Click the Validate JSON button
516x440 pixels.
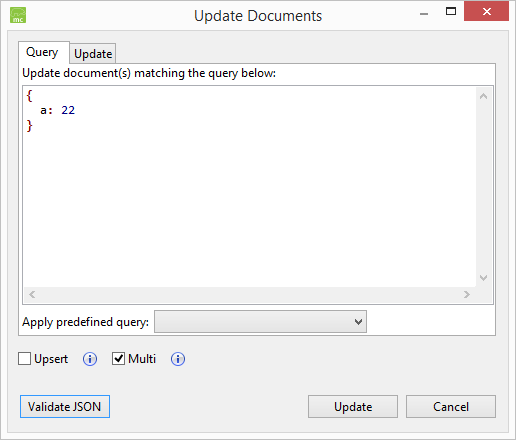pos(65,407)
